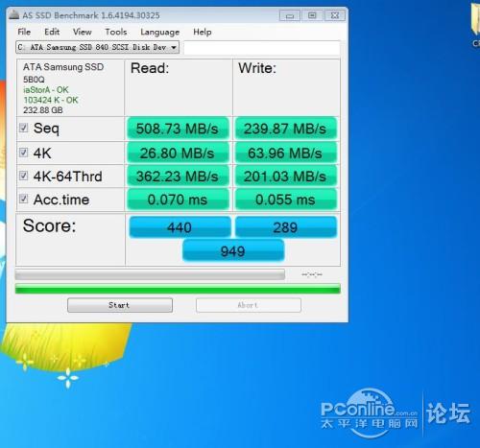Maximize the AS SSD Benchmark window
This screenshot has height=448, width=480.
[312, 15]
